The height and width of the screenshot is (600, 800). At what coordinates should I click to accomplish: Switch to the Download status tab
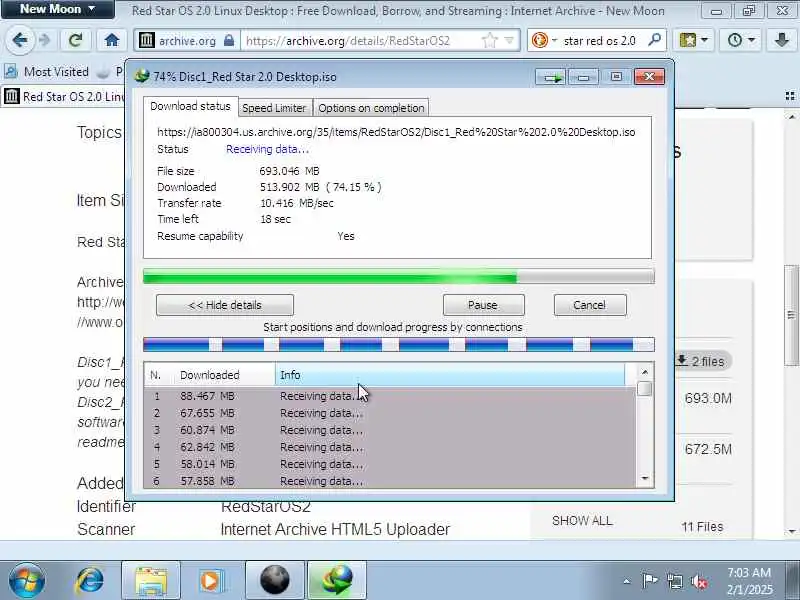[190, 106]
